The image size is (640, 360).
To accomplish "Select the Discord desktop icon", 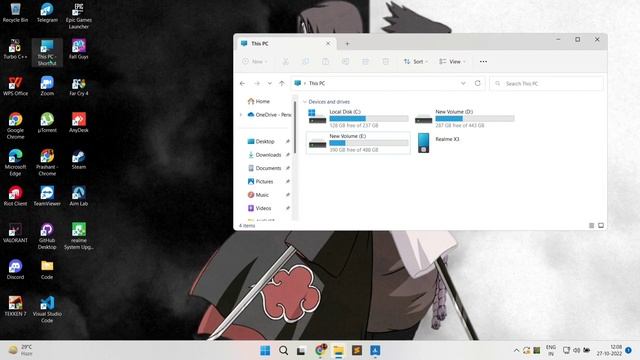I will [x=15, y=269].
